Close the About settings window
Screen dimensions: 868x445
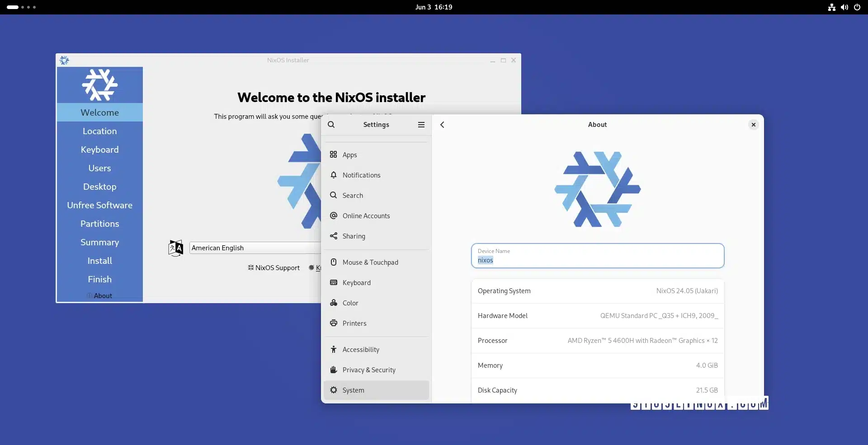(x=753, y=125)
